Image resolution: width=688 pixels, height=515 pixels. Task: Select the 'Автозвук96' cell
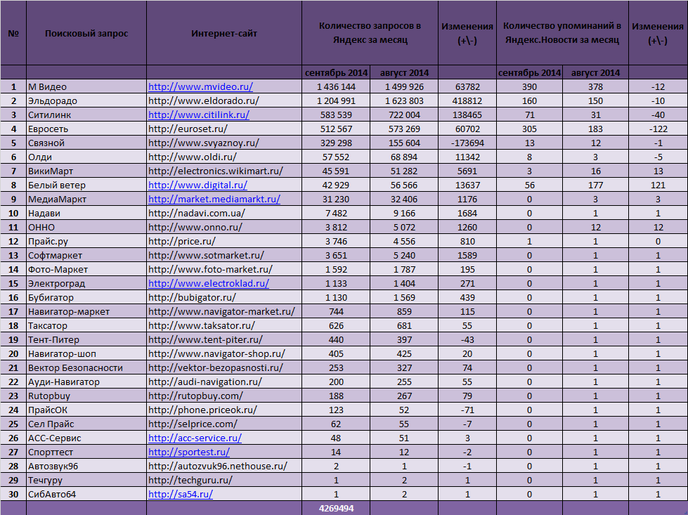[x=86, y=466]
